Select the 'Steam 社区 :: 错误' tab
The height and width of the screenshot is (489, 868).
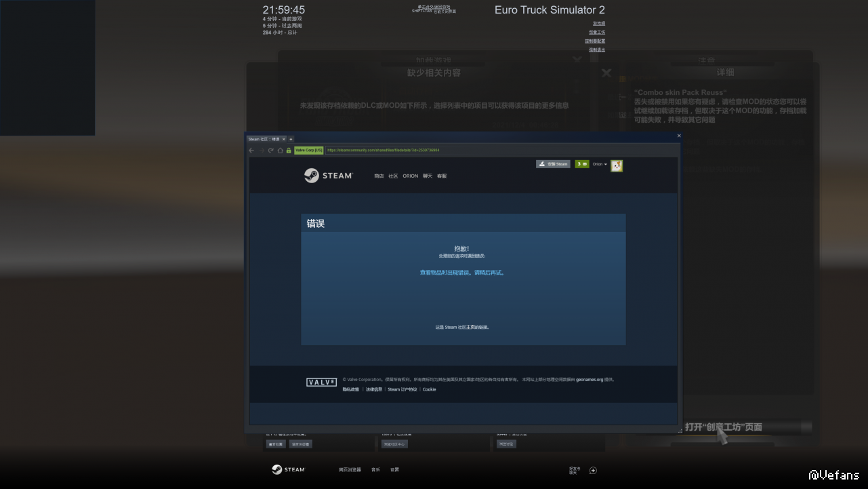pyautogui.click(x=266, y=139)
